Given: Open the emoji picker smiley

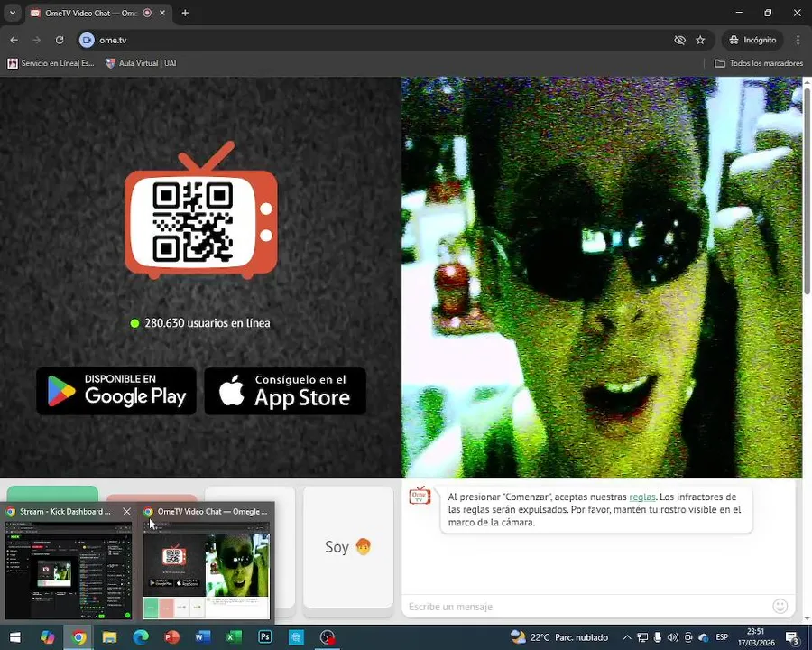Looking at the screenshot, I should [x=780, y=606].
